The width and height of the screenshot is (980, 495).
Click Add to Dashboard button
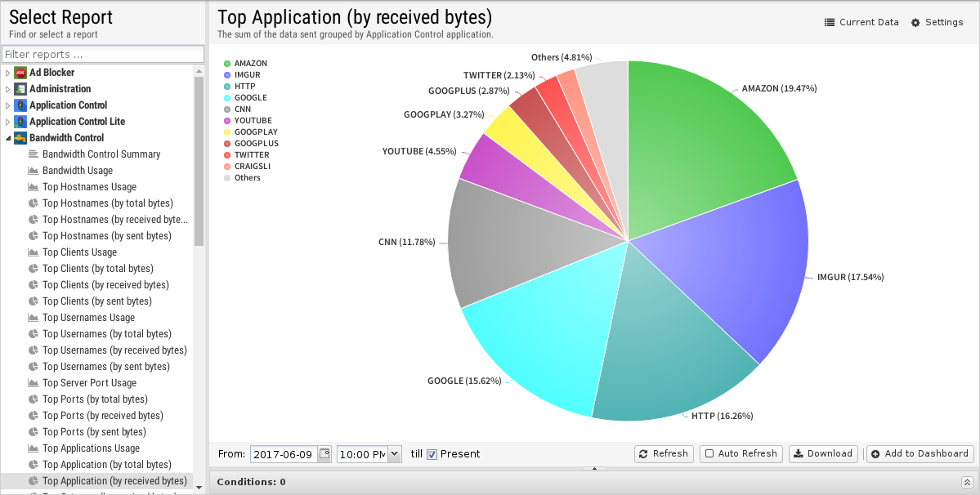[920, 454]
